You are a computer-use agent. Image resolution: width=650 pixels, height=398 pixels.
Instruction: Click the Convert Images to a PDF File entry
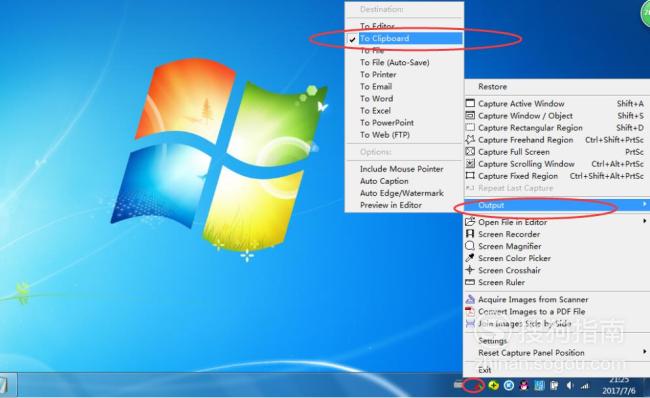point(557,311)
